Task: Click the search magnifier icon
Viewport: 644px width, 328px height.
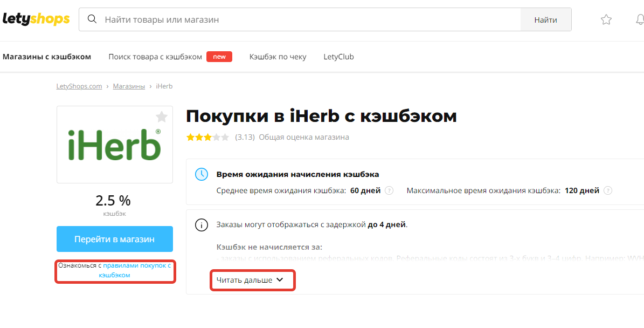Action: tap(92, 19)
